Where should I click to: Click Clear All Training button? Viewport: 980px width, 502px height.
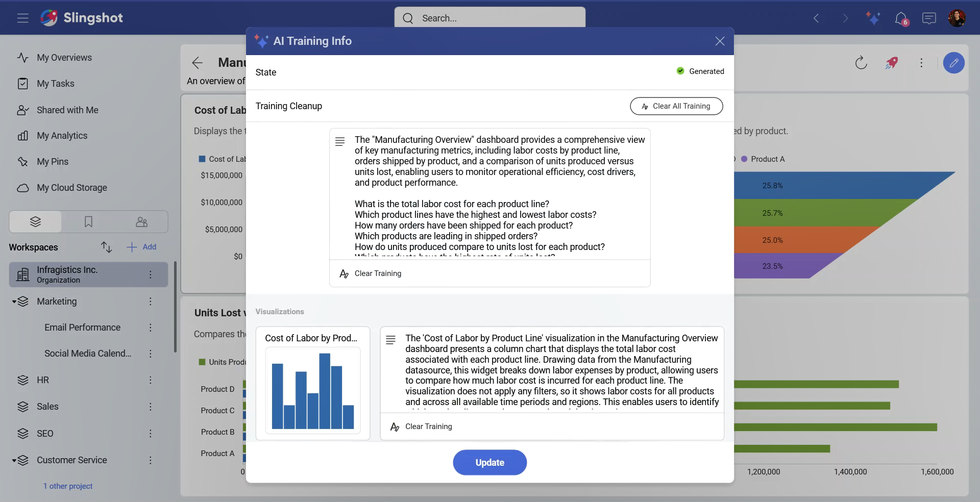tap(676, 106)
